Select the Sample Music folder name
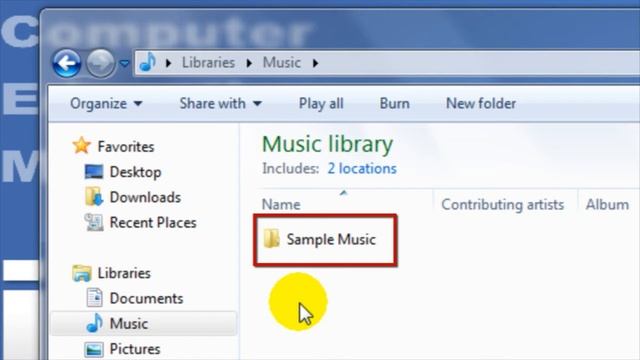This screenshot has height=360, width=640. coord(331,239)
